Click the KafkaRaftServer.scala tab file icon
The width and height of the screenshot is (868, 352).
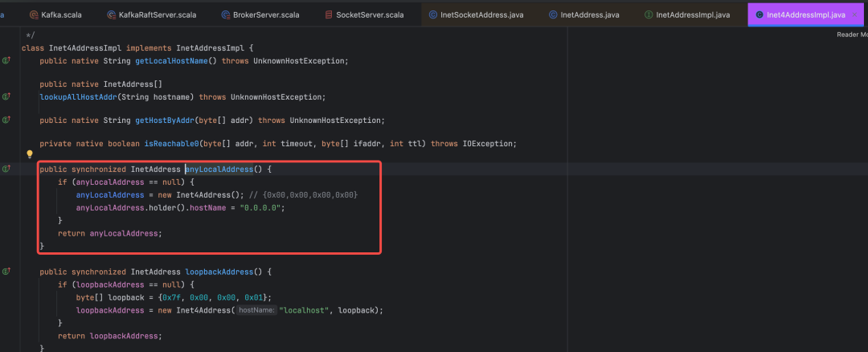click(x=111, y=15)
